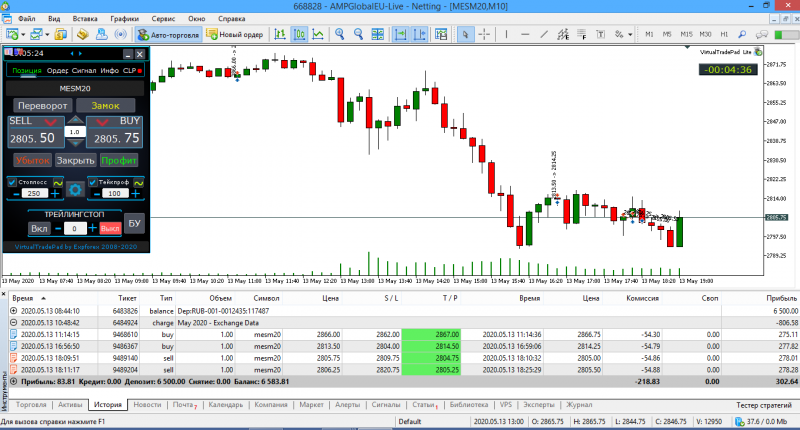Select the crosshair tool
This screenshot has height=430, width=800.
click(x=484, y=34)
